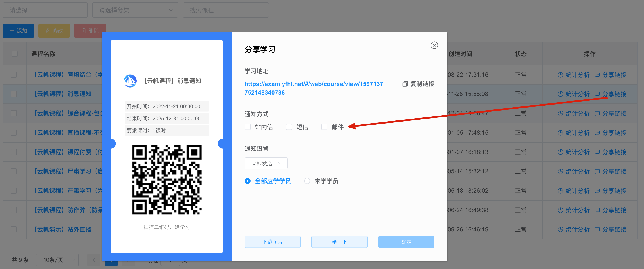Click the 状态 column header
The image size is (644, 269).
click(521, 54)
